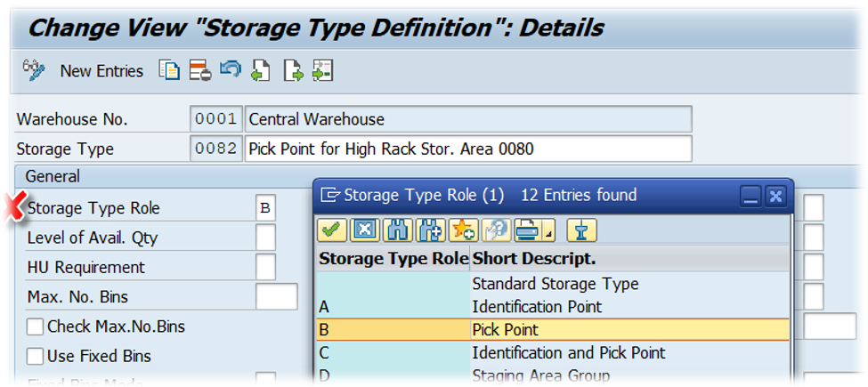The image size is (868, 387).
Task: Click the Warehouse No. label
Action: 72,119
